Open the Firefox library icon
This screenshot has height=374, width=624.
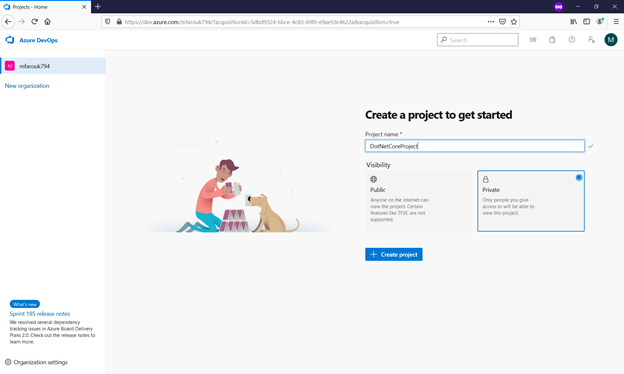pos(573,21)
